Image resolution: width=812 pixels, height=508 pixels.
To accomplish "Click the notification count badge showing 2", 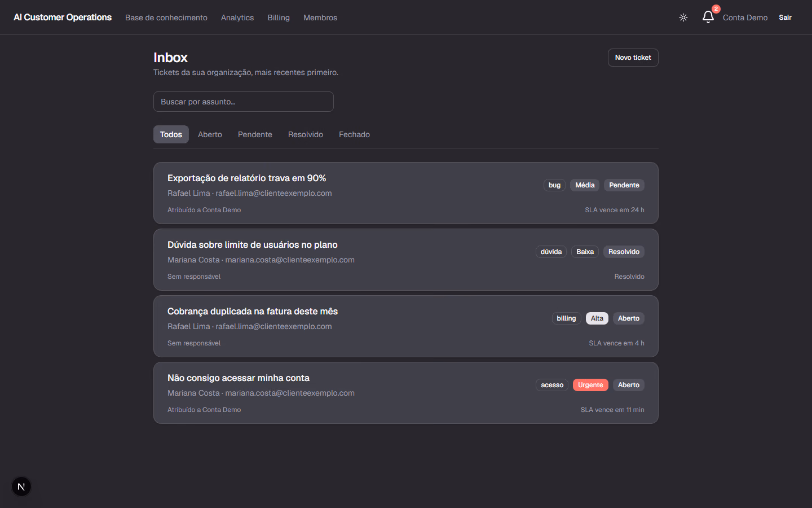I will 716,9.
